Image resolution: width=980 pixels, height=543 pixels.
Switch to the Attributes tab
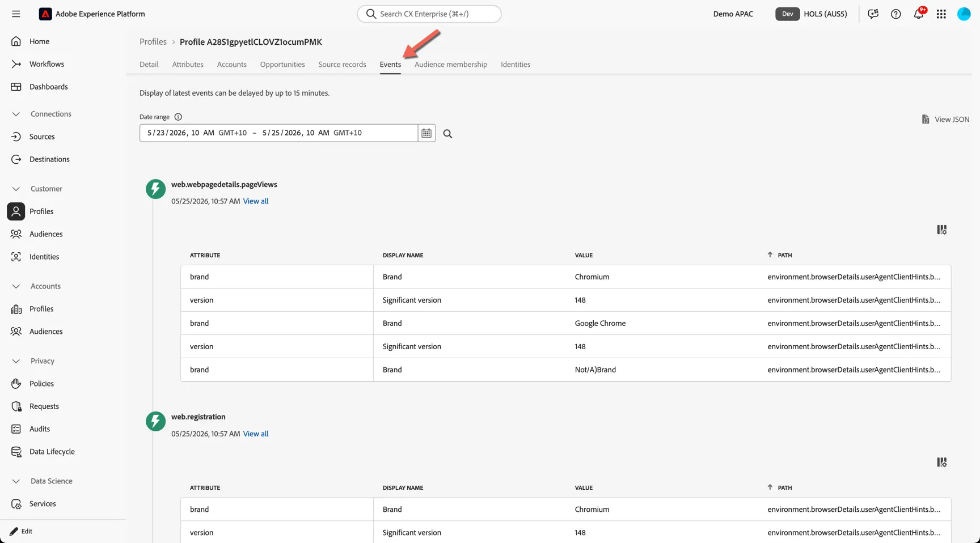pyautogui.click(x=188, y=65)
